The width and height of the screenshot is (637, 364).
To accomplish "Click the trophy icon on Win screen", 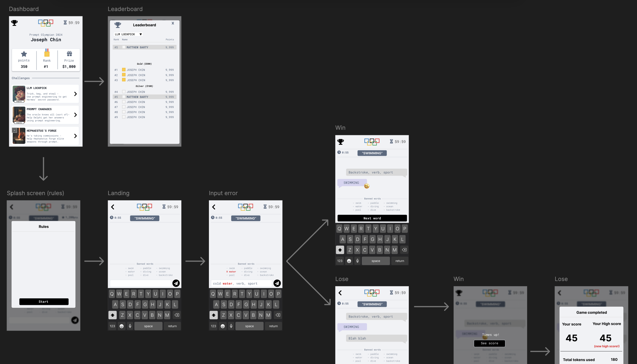I will [341, 142].
